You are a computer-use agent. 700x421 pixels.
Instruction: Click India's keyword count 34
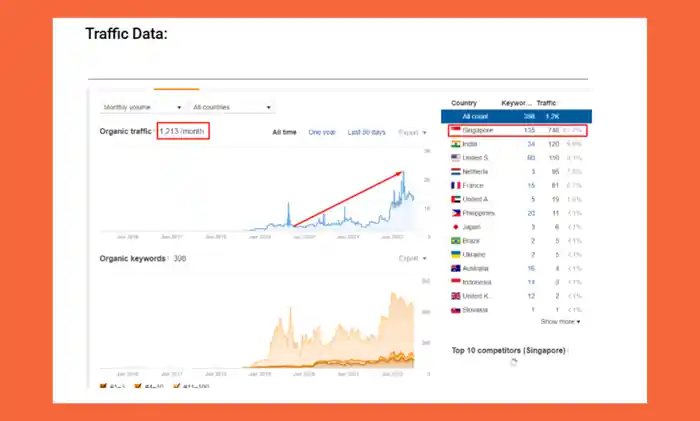[x=531, y=144]
